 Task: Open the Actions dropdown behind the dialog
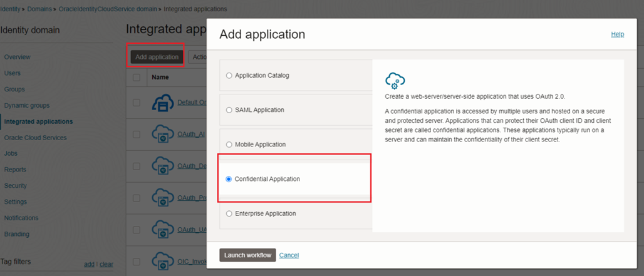click(197, 57)
